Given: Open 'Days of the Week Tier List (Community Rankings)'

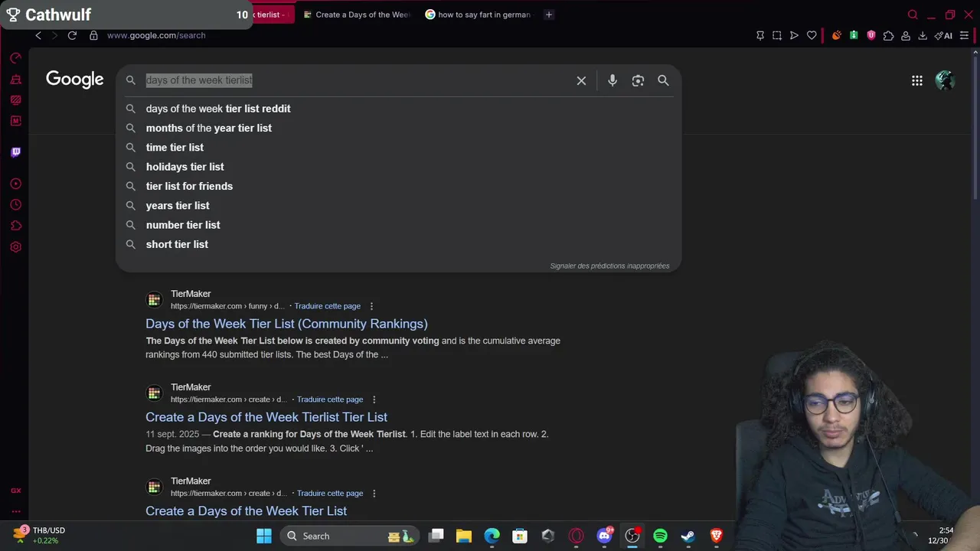Looking at the screenshot, I should click(286, 324).
